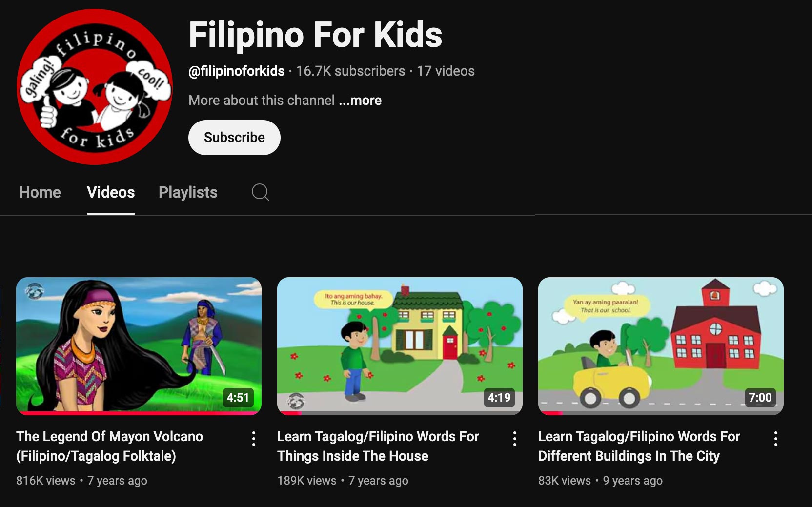Click the 7:00 duration badge

pos(760,398)
